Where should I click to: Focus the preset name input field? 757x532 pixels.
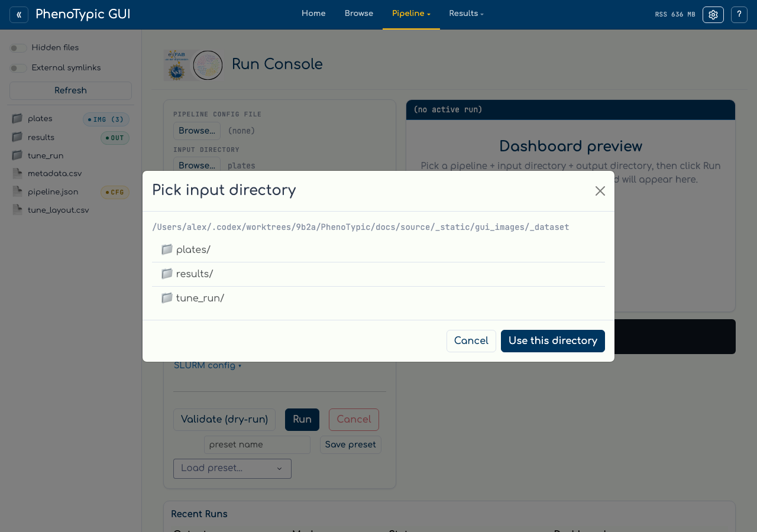(257, 445)
